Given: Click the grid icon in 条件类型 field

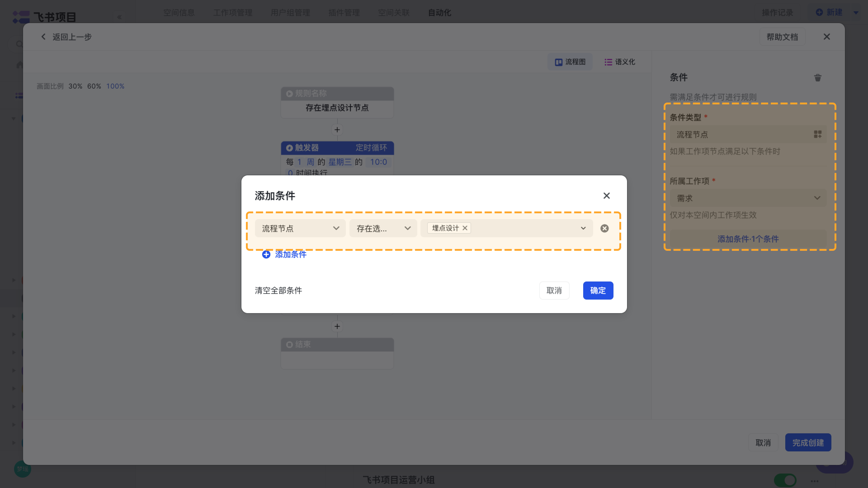Looking at the screenshot, I should click(x=818, y=134).
